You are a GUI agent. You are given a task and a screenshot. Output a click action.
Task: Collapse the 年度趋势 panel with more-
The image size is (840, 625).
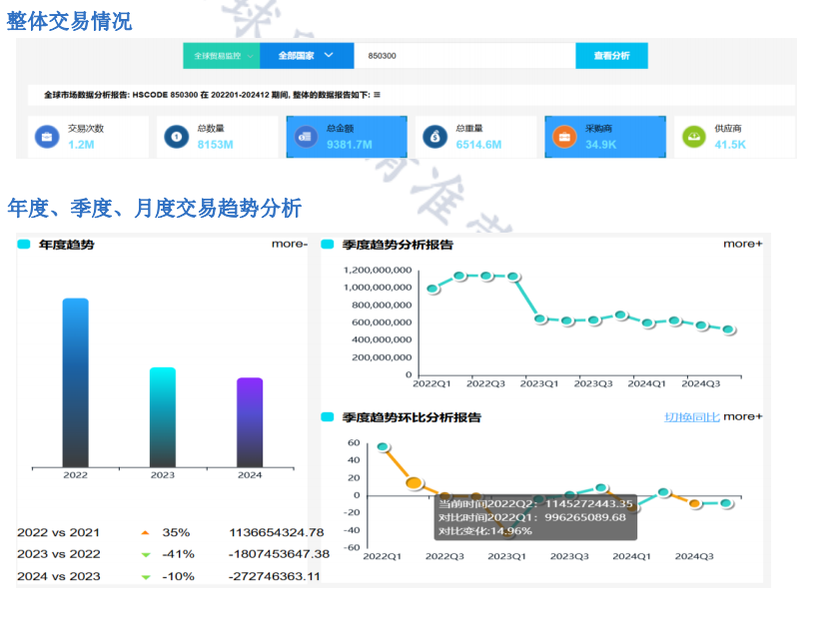[x=289, y=244]
